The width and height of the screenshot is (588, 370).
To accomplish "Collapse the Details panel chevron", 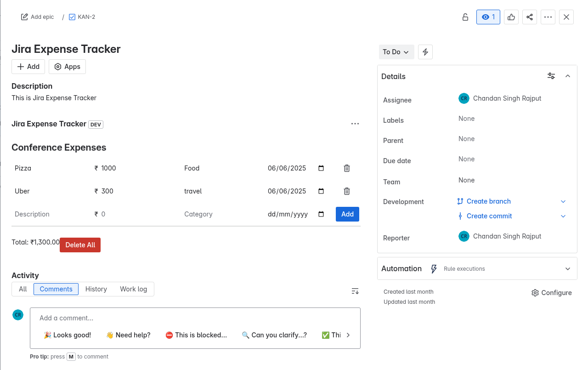I will (568, 76).
